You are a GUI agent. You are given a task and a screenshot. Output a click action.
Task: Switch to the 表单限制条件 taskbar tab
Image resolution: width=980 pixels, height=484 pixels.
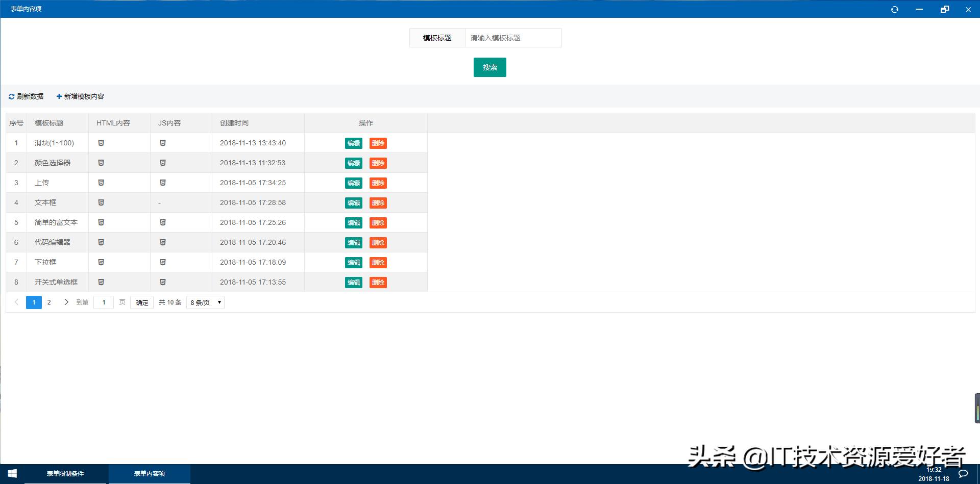[x=65, y=473]
